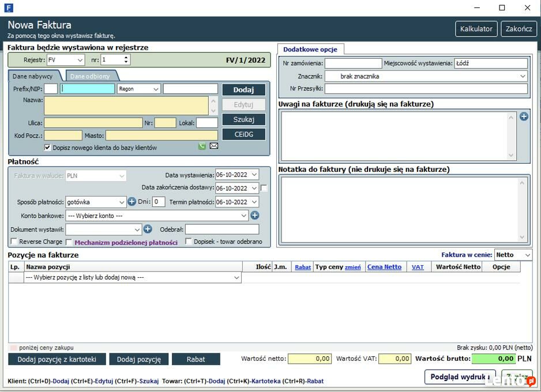The image size is (541, 392).
Task: Click the Ulica street input field
Action: [93, 123]
